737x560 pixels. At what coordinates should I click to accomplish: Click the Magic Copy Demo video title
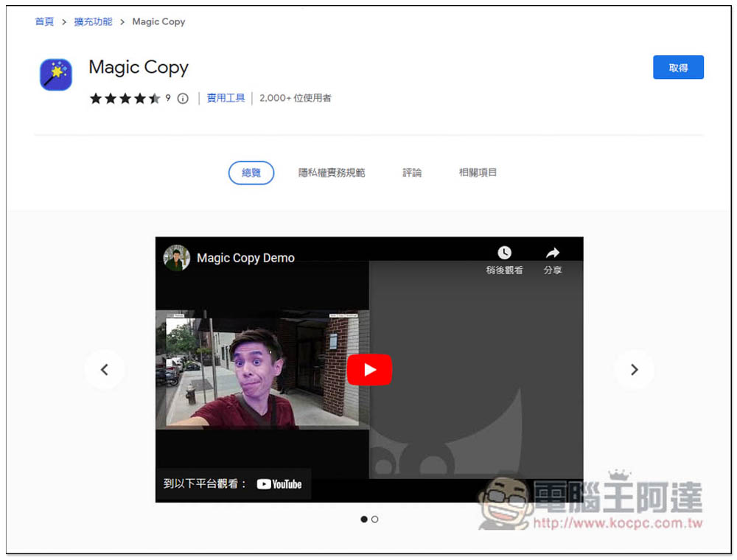coord(246,258)
